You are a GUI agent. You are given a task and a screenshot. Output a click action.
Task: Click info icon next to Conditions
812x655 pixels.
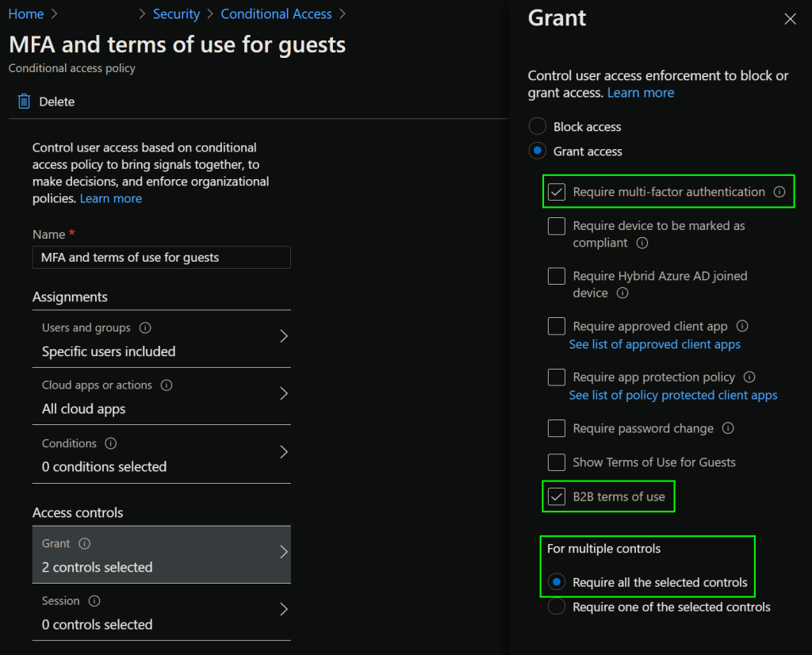coord(111,443)
